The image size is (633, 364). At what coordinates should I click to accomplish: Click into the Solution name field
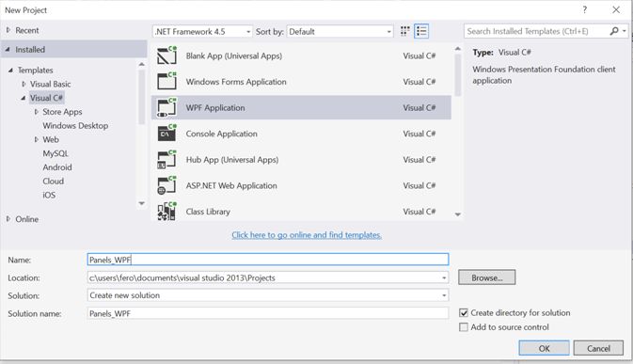[x=268, y=313]
